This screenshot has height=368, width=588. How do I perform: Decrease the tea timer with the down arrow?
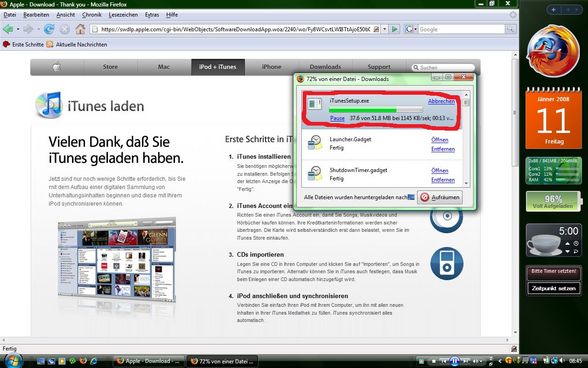pos(567,251)
